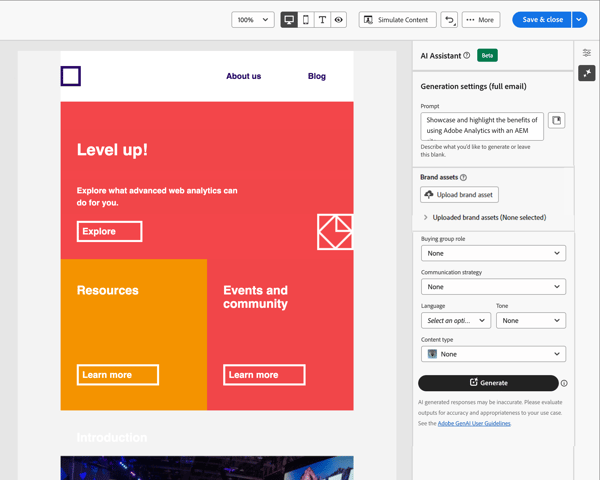
Task: Click Brand assets help question icon
Action: pos(463,177)
